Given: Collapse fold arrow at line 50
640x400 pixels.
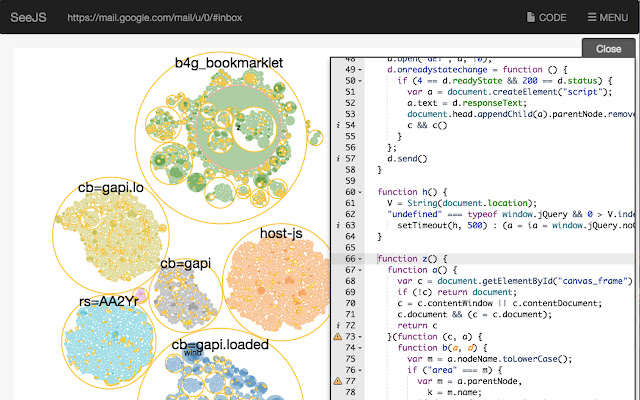Looking at the screenshot, I should pyautogui.click(x=360, y=81).
